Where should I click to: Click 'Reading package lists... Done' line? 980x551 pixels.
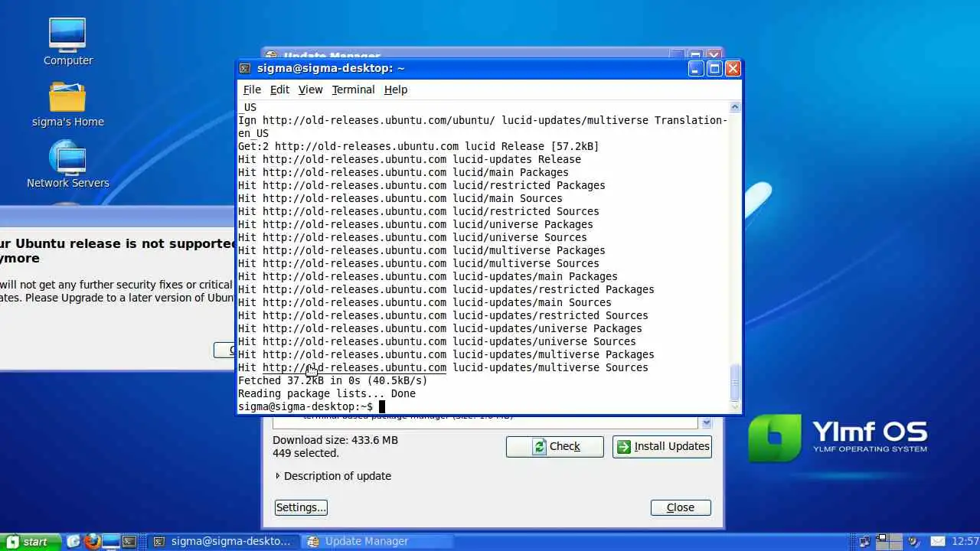327,393
